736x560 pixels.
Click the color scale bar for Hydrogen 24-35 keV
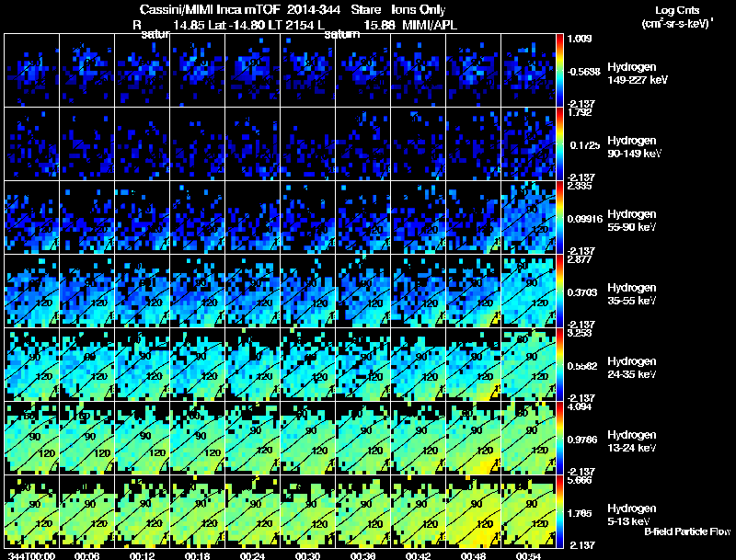(559, 365)
